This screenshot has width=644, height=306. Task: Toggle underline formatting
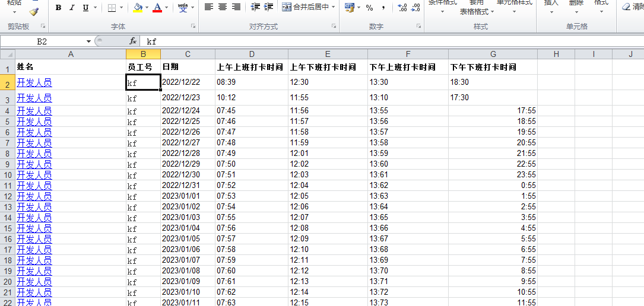[x=86, y=8]
